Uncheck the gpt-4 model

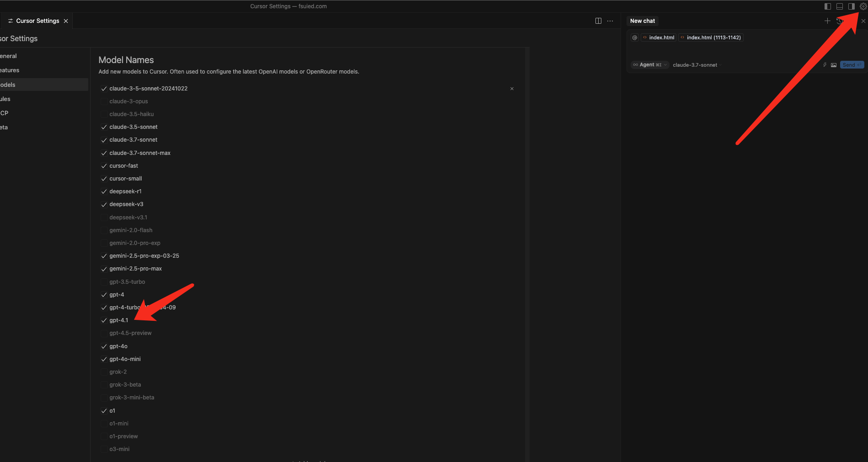pos(104,295)
